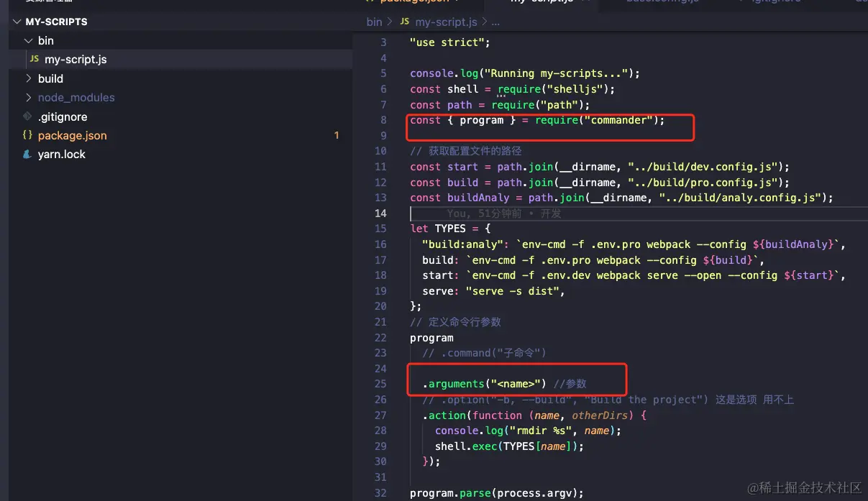Click the "commander" string on line 8
This screenshot has height=501, width=868.
[x=618, y=120]
